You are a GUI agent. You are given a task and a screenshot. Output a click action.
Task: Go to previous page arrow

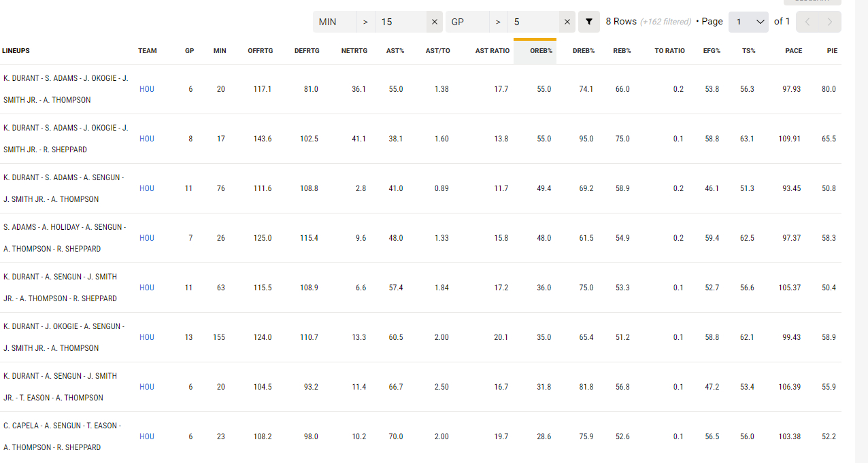(807, 22)
